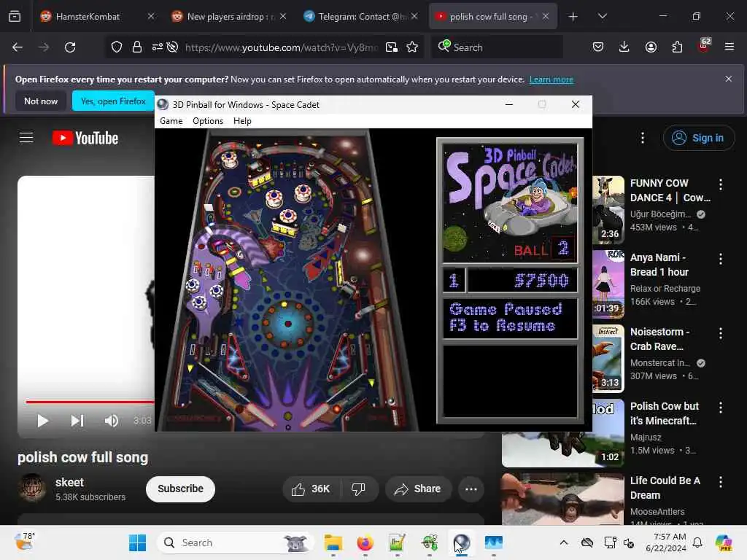
Task: Open options for Anya Nami Bread video
Action: tap(721, 259)
